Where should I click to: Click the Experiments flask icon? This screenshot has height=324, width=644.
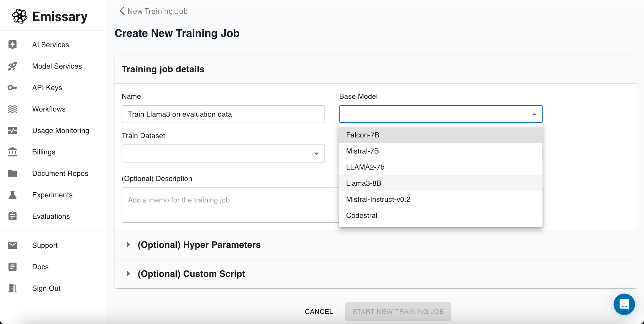click(x=13, y=195)
